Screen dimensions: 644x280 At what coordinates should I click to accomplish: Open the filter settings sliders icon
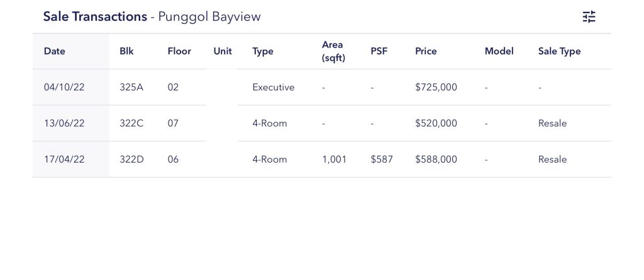[589, 17]
